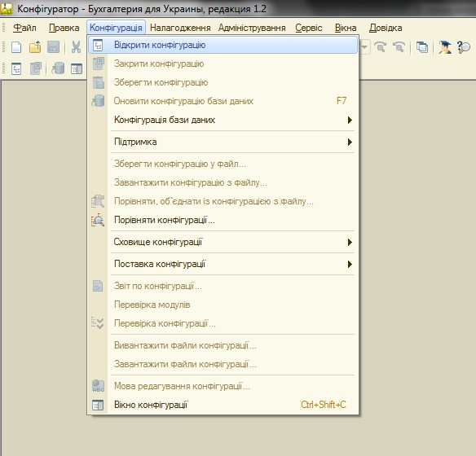This screenshot has height=456, width=476.
Task: Expand Поставка конфігурації submenu
Action: (223, 264)
